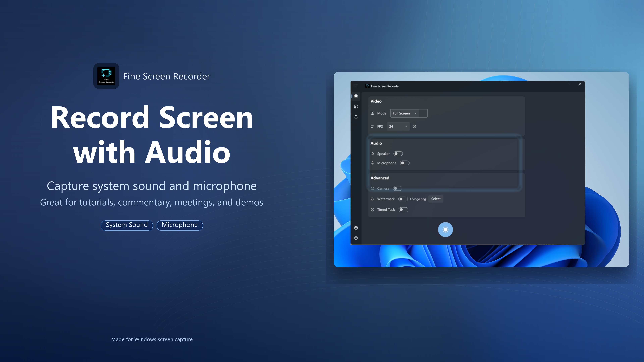The height and width of the screenshot is (362, 644).
Task: Click the Watermark label
Action: click(x=386, y=199)
